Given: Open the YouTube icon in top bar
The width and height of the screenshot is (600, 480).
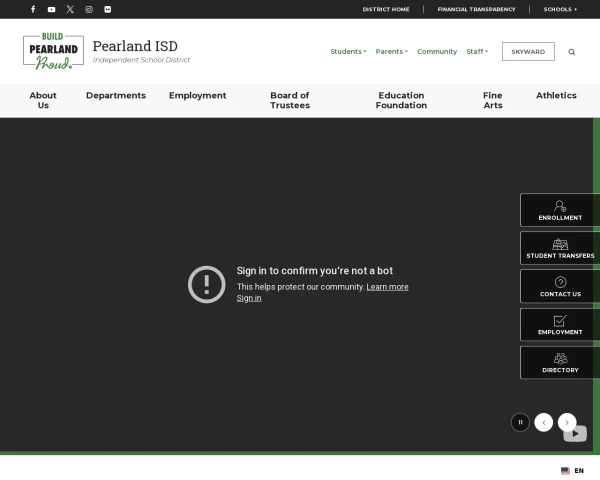Looking at the screenshot, I should point(52,9).
